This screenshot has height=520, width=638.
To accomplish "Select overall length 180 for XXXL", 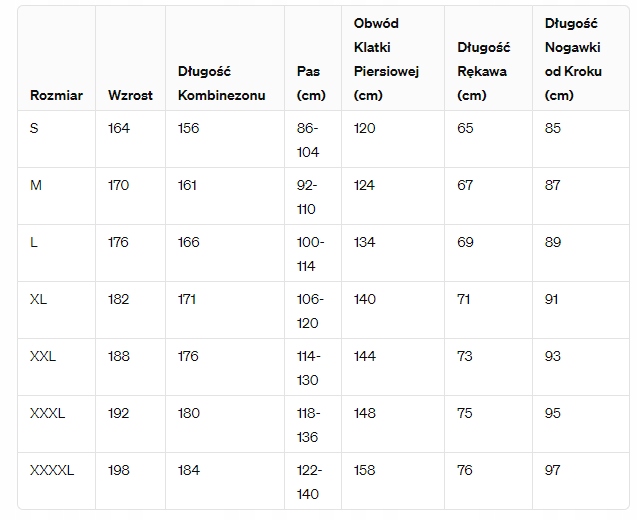I will (x=189, y=413).
